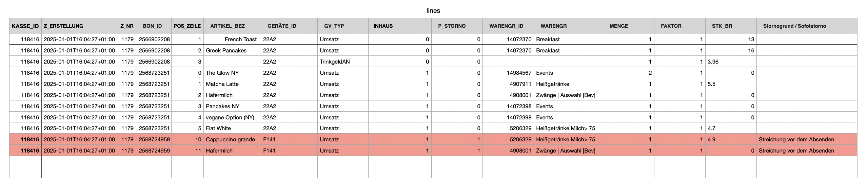The height and width of the screenshot is (186, 868).
Task: Select the TrinkgeldAN cell
Action: 335,62
